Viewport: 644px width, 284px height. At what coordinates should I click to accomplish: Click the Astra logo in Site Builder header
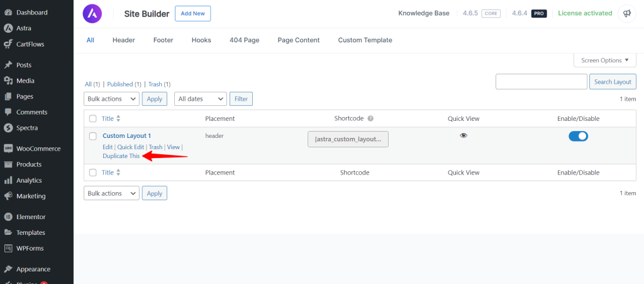92,14
